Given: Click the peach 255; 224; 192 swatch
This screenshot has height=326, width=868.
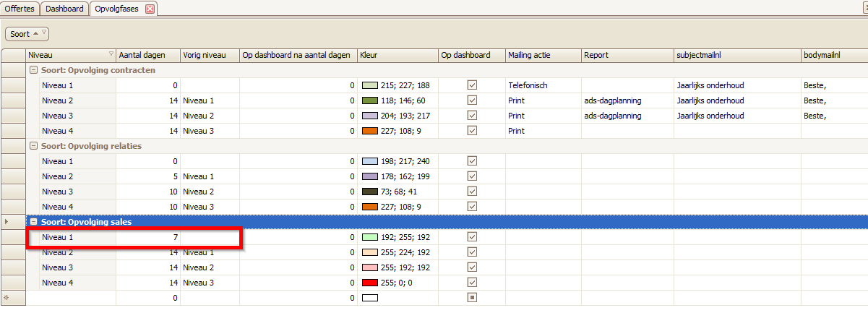Looking at the screenshot, I should pyautogui.click(x=370, y=252).
